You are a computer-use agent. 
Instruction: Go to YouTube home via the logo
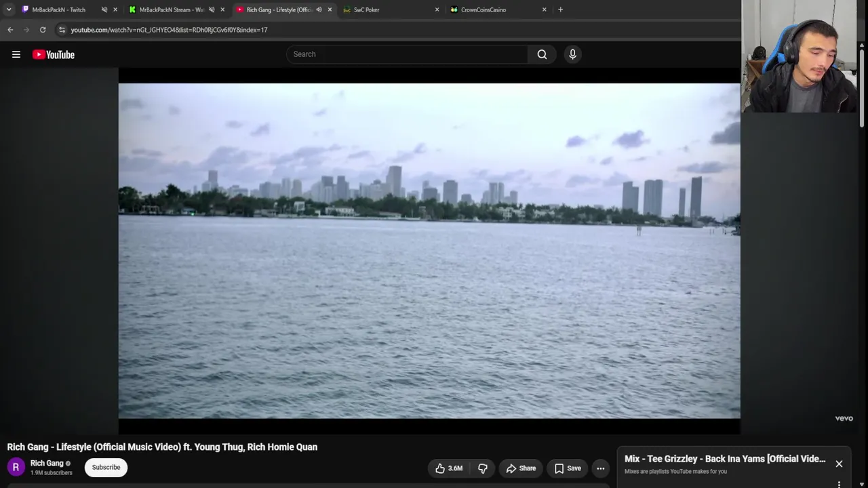pos(54,55)
